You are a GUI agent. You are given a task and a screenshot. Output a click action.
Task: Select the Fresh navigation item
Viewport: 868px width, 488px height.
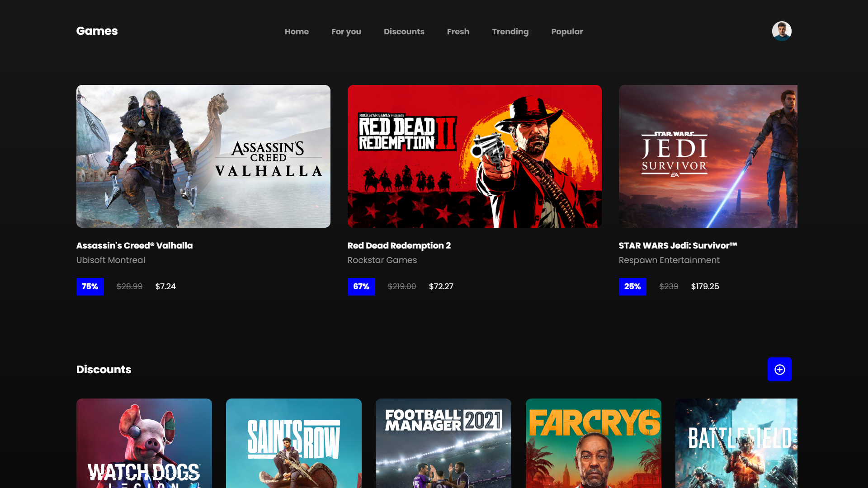coord(458,32)
